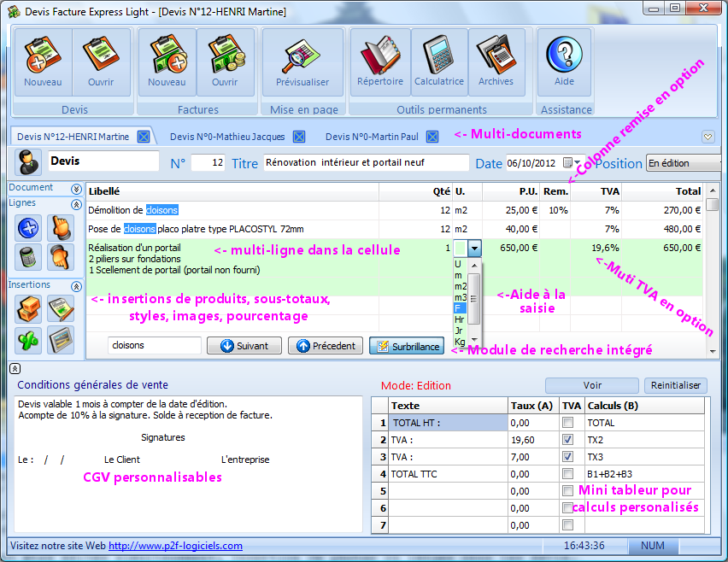Open the unit combo box arrow in portail row
The width and height of the screenshot is (728, 562).
474,249
